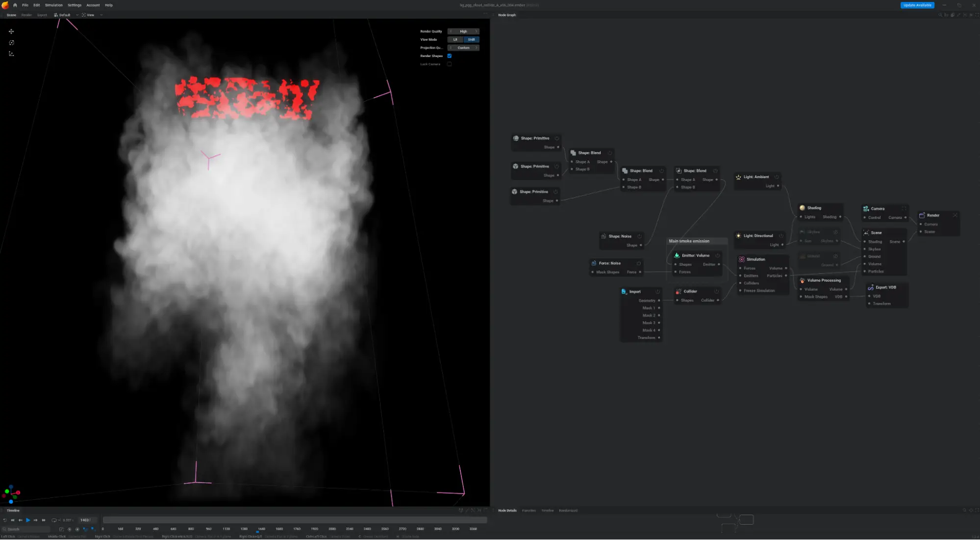The height and width of the screenshot is (540, 980).
Task: Open the Simulation menu
Action: point(54,5)
